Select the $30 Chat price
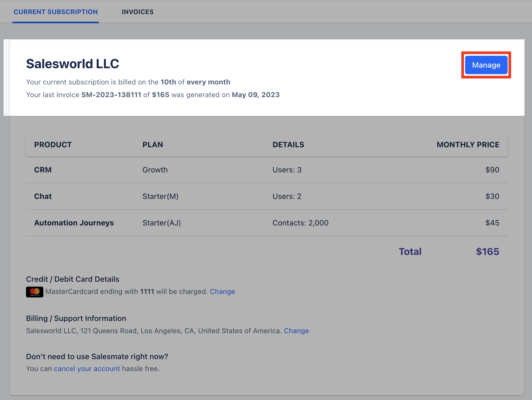 [x=492, y=196]
